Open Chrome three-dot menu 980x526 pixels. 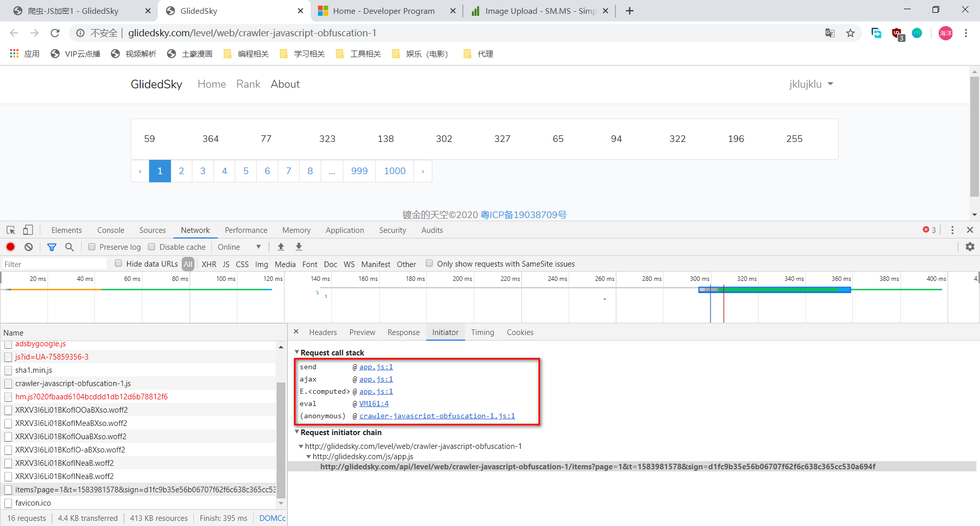966,33
